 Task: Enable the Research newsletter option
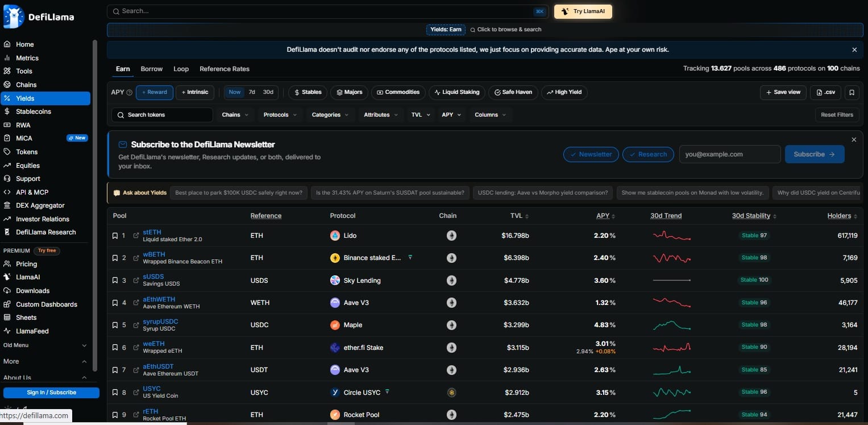click(x=648, y=154)
